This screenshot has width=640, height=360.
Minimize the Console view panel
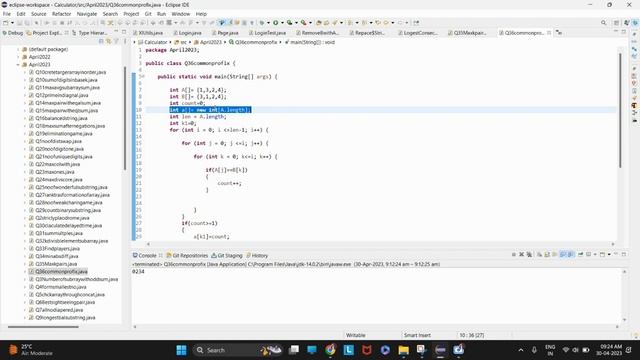[616, 254]
